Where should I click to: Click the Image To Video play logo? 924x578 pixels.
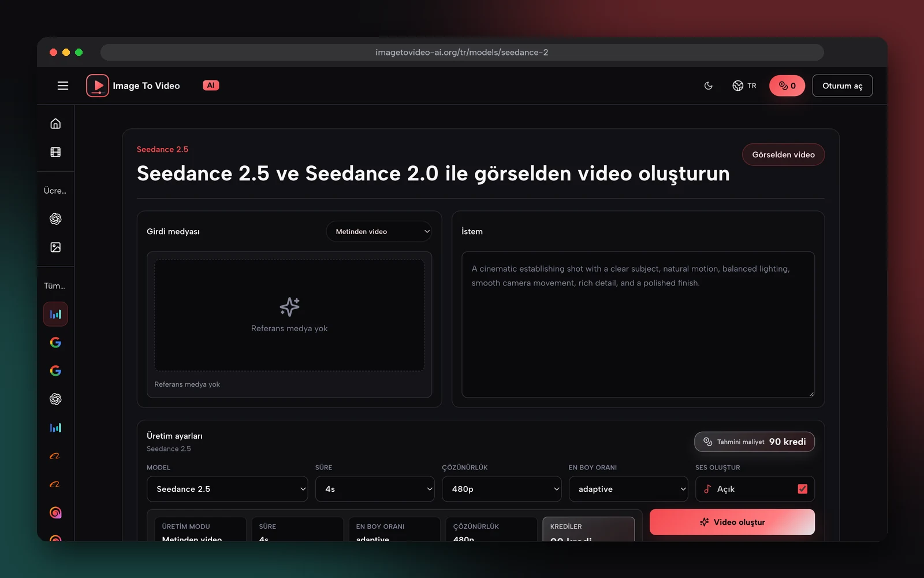click(98, 86)
